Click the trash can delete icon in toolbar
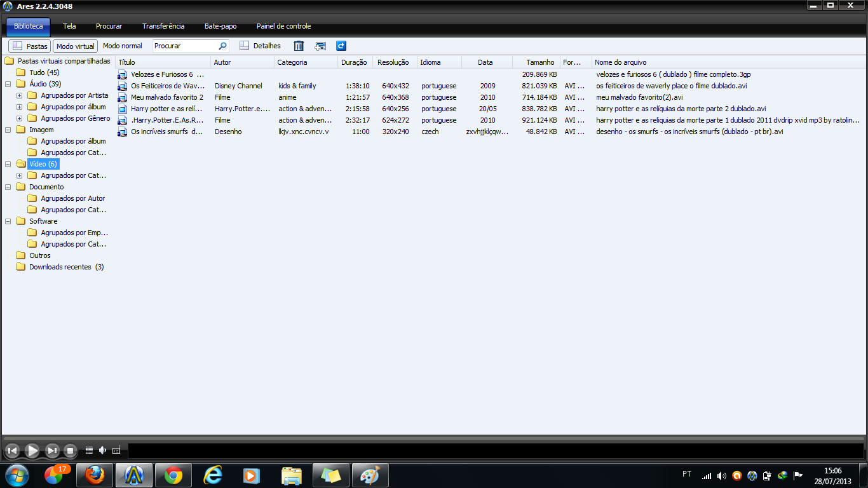868x488 pixels. point(299,46)
